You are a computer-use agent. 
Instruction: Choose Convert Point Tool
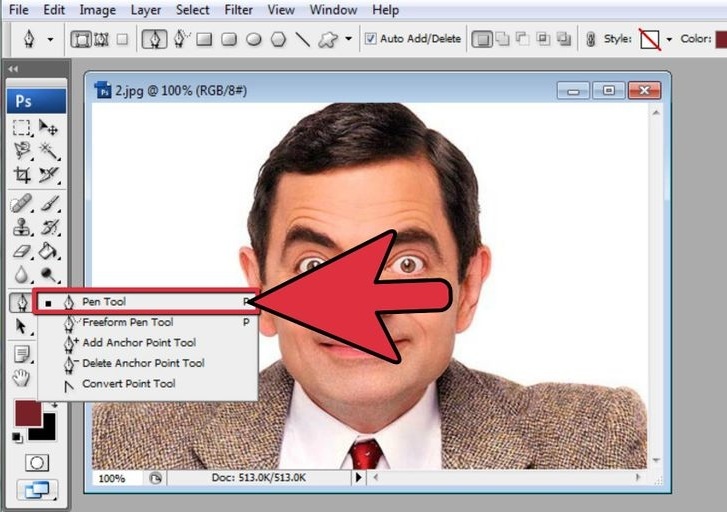(147, 384)
